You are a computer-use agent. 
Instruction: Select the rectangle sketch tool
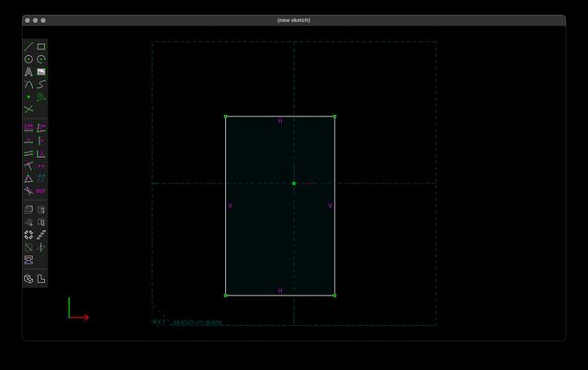coord(41,47)
